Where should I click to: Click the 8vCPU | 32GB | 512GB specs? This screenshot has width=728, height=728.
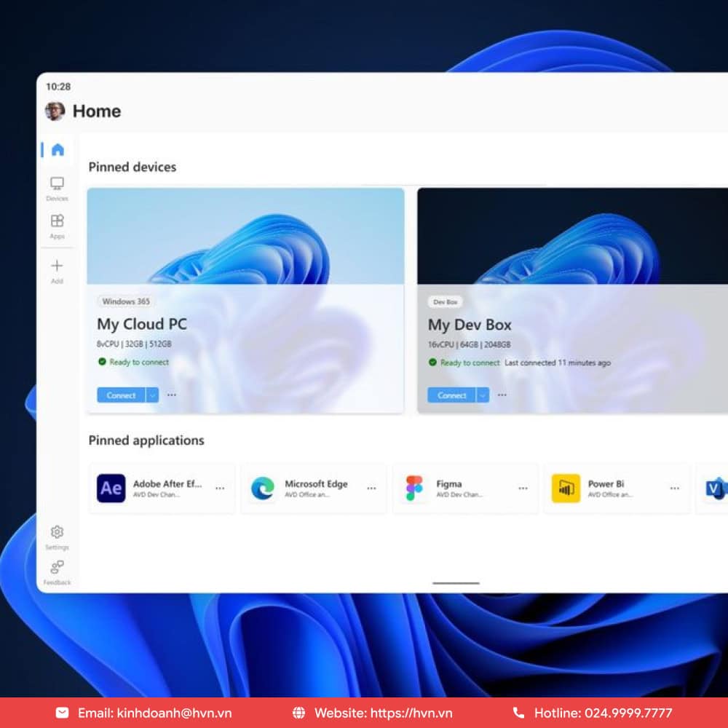click(x=134, y=344)
